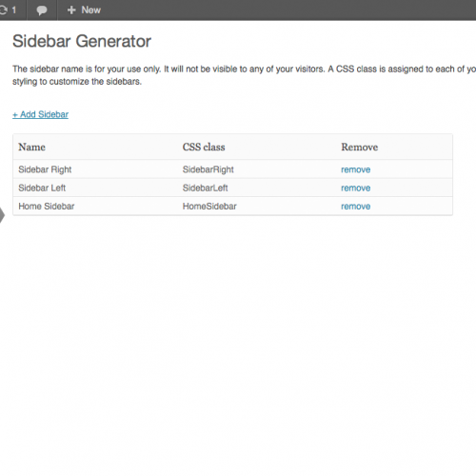This screenshot has height=476, width=476.
Task: Click the SidebarLeft CSS class text
Action: [x=206, y=188]
